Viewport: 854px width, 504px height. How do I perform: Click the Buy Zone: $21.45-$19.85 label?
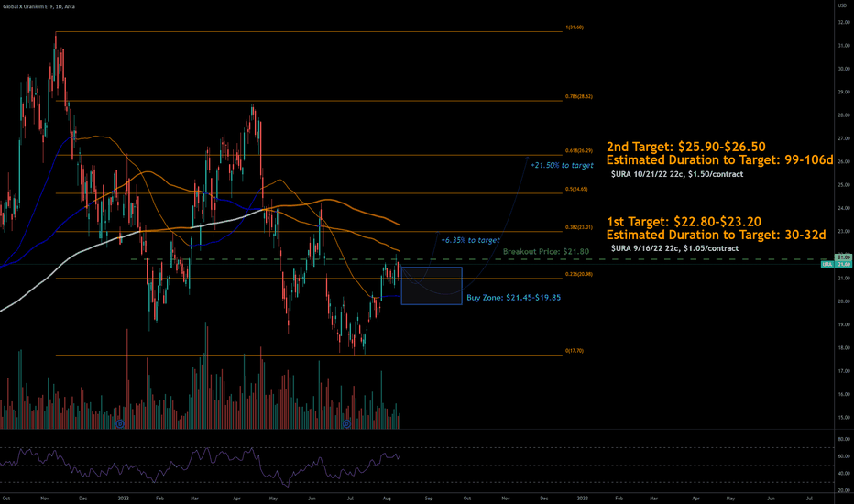coord(514,298)
